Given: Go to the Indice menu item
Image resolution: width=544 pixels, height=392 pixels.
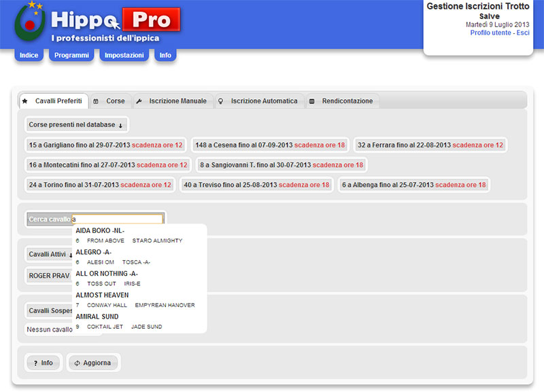Looking at the screenshot, I should tap(29, 55).
